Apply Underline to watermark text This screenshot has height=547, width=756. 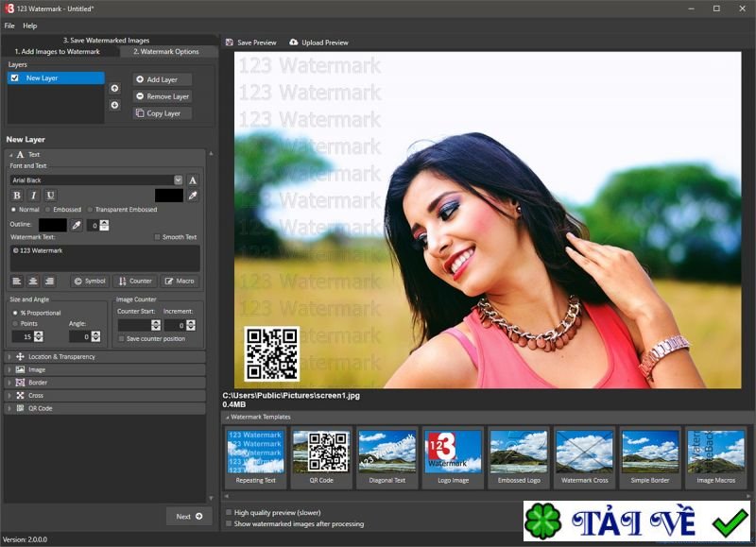click(x=50, y=196)
